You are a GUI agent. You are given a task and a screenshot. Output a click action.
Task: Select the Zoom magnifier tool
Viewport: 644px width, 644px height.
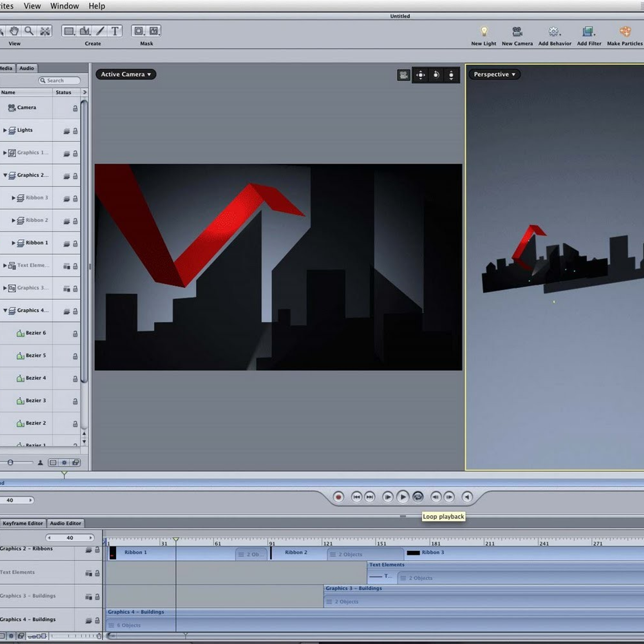(x=29, y=31)
